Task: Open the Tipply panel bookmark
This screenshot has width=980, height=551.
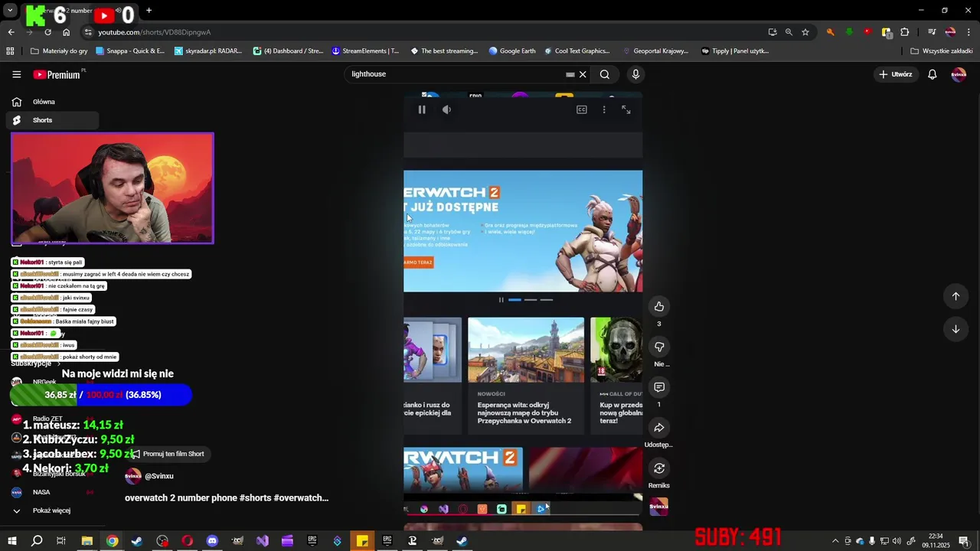Action: 735,51
